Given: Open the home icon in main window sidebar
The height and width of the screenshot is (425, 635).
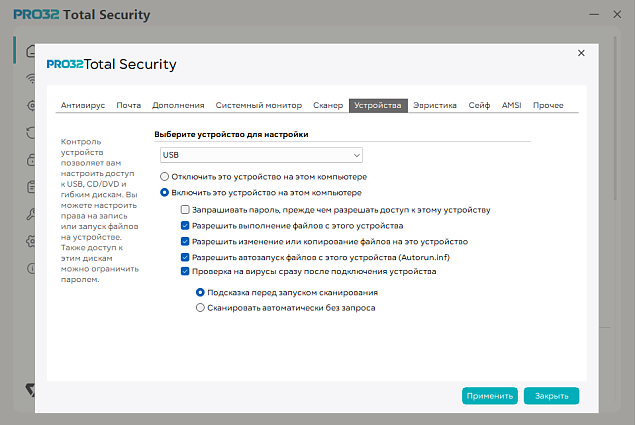Looking at the screenshot, I should click(31, 51).
